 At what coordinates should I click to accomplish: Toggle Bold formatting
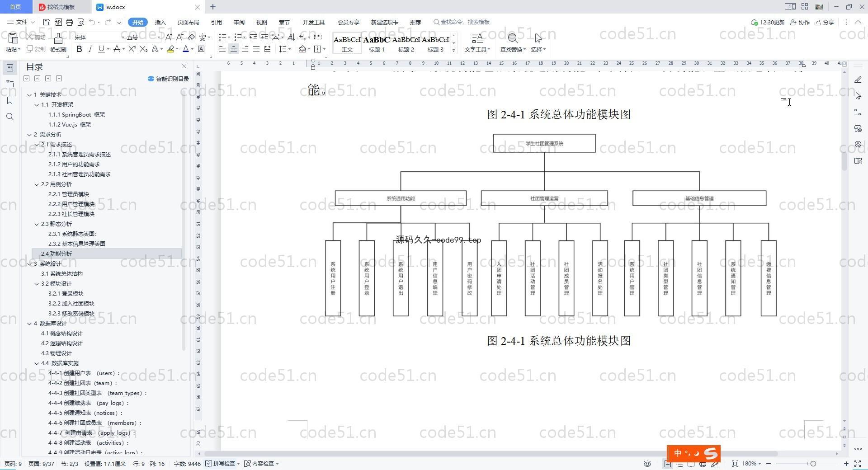(79, 49)
